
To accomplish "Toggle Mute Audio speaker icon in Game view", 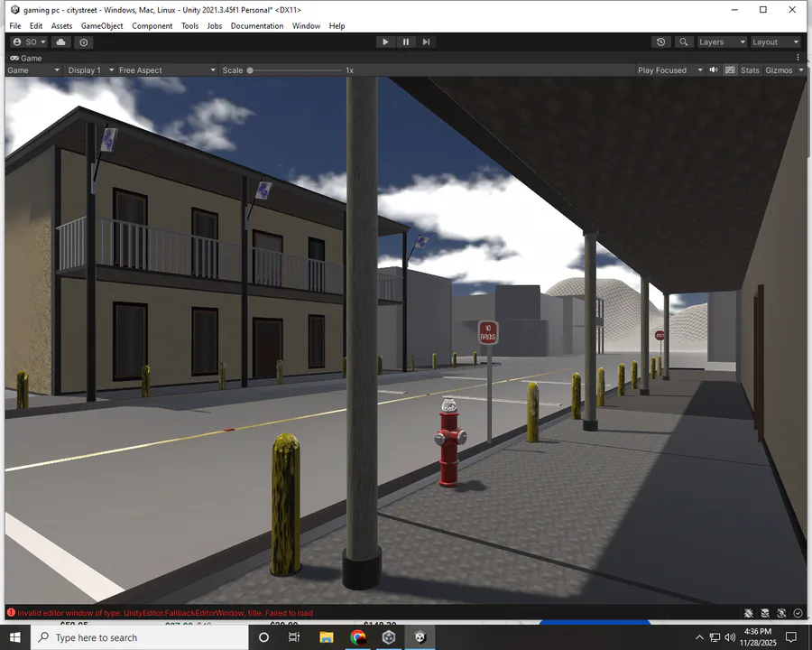I will coord(714,70).
